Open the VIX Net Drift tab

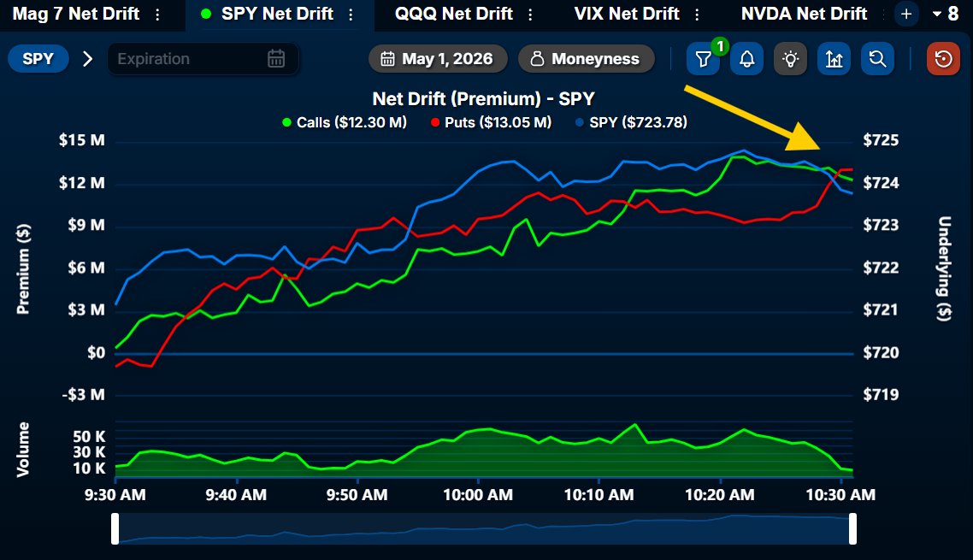click(627, 14)
